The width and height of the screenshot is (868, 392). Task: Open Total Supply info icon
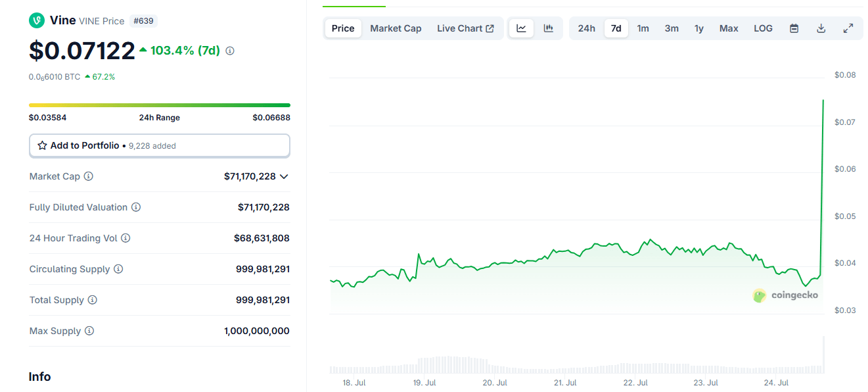tap(93, 300)
